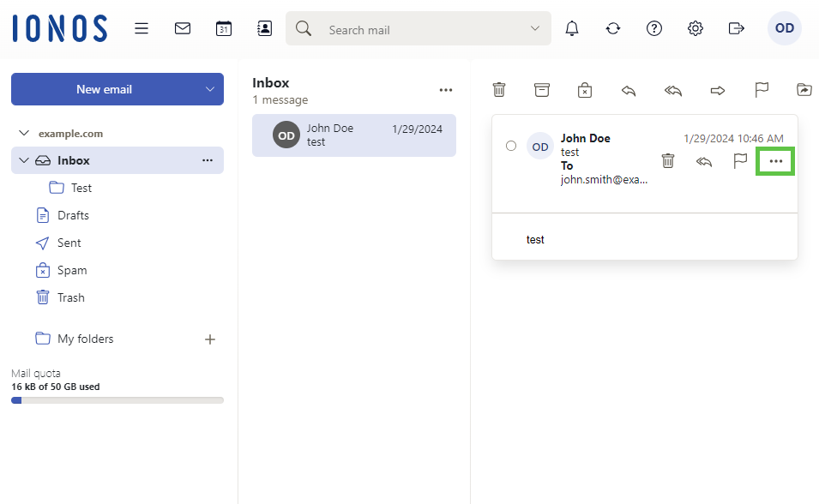Click the notifications bell icon
The width and height of the screenshot is (819, 504).
click(x=572, y=28)
